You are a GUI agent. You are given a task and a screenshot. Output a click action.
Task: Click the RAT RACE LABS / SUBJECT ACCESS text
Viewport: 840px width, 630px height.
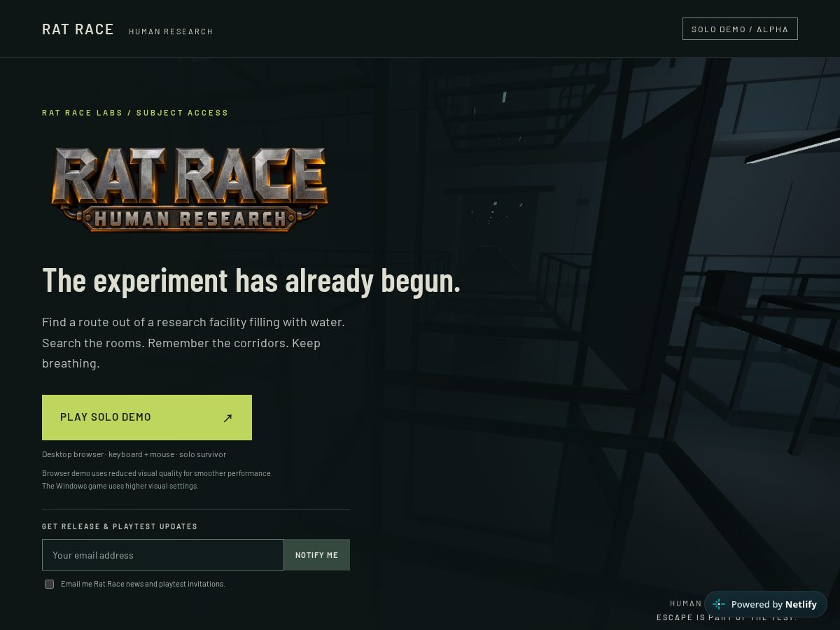pos(135,113)
